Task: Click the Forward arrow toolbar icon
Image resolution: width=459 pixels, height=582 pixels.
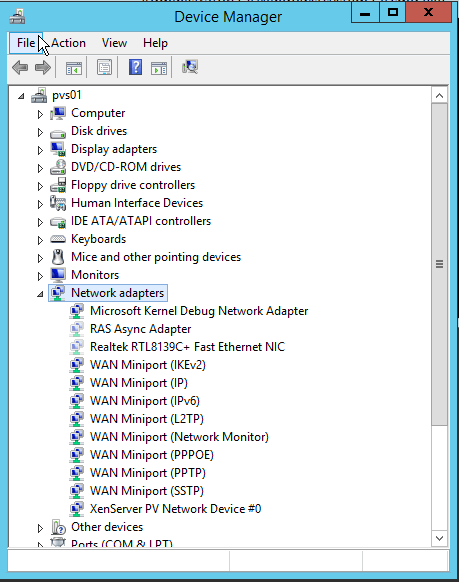Action: [x=43, y=68]
